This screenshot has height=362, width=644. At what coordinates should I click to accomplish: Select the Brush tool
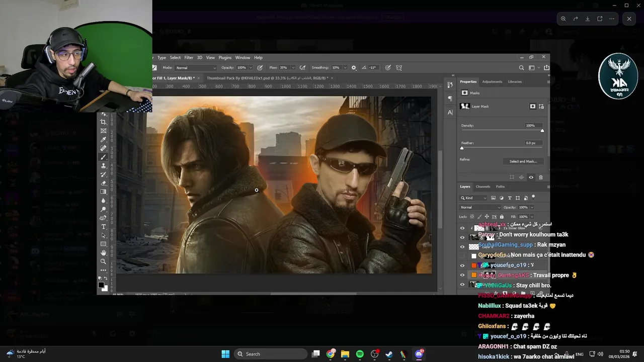104,157
